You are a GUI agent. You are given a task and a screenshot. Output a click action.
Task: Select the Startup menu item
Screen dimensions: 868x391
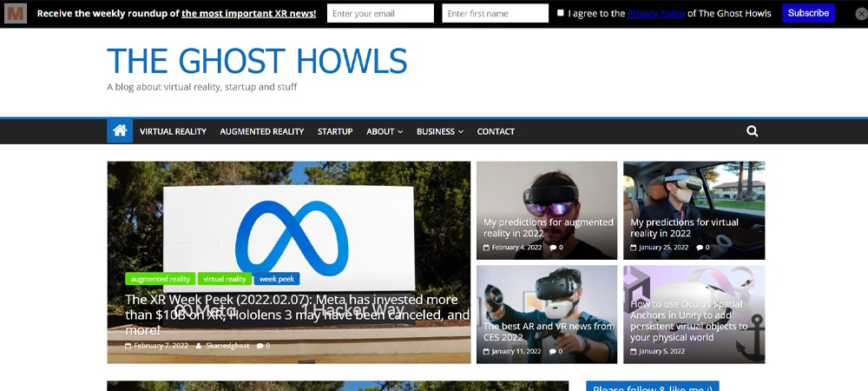335,131
